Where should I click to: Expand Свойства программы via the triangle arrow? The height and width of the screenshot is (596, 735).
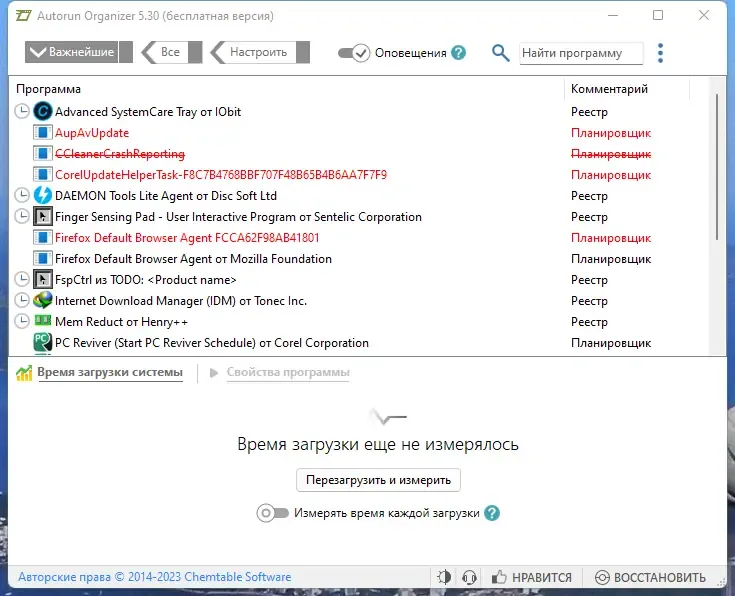(x=214, y=373)
